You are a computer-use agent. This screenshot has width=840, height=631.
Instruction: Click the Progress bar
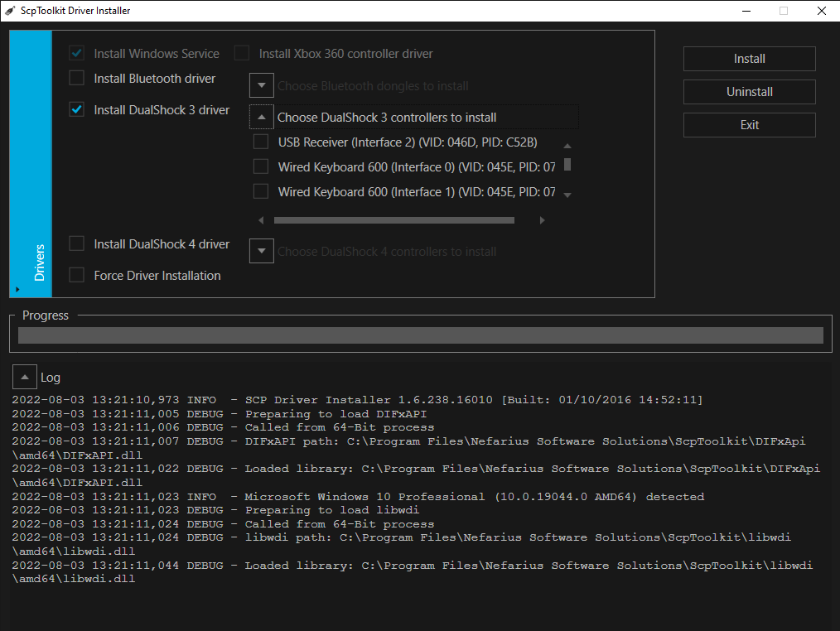click(x=421, y=335)
